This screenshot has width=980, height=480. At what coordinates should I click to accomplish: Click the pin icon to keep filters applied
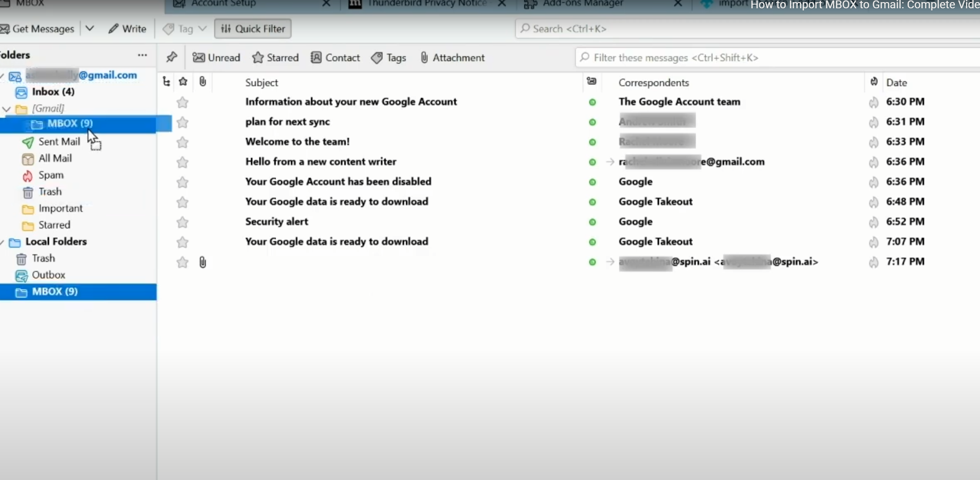click(x=172, y=57)
